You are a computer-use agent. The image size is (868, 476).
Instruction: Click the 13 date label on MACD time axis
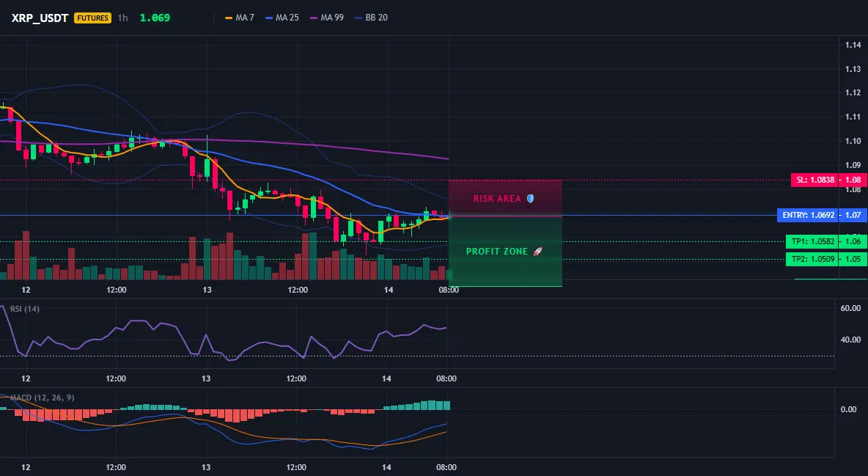[206, 467]
